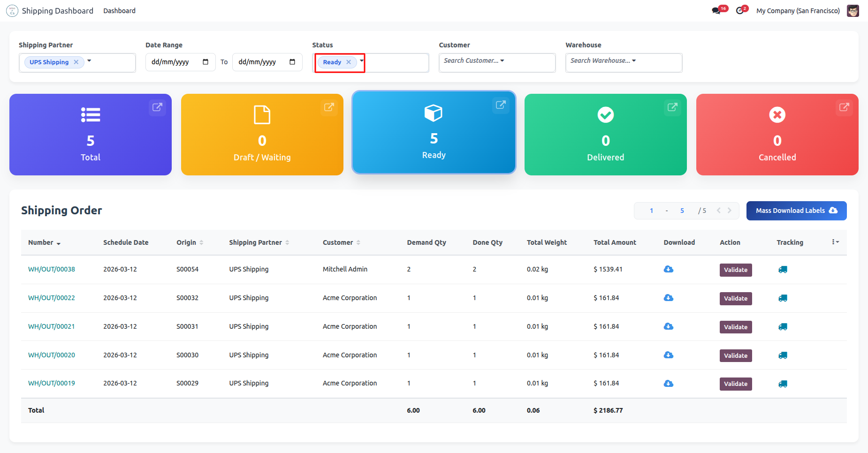Screen dimensions: 868x453
Task: Open the Shipping Partner dropdown arrow
Action: click(89, 61)
